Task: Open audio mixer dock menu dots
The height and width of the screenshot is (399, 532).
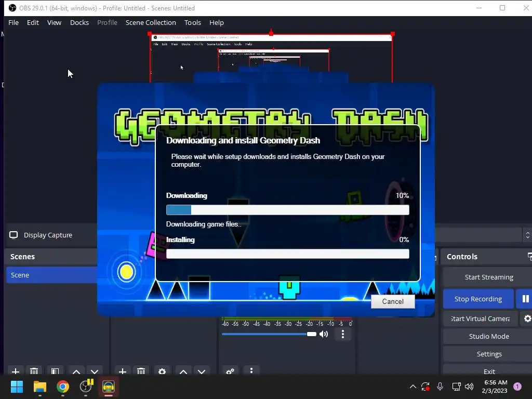Action: (x=251, y=370)
